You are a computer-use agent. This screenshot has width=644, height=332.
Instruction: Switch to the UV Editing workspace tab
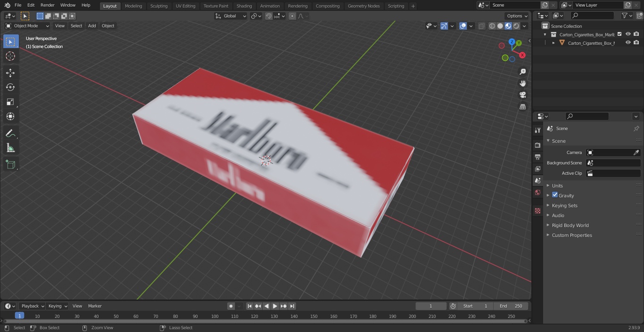click(185, 6)
